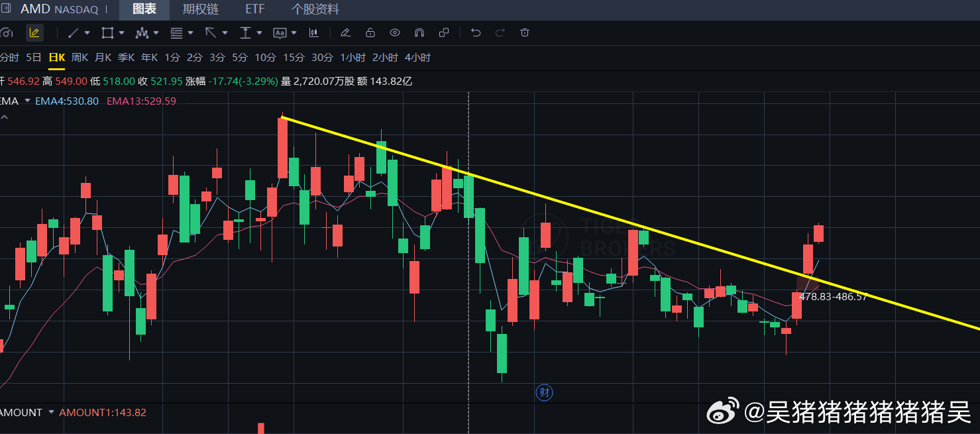Select the rectangle shape tool
Viewport: 980px width, 434px height.
click(x=107, y=32)
